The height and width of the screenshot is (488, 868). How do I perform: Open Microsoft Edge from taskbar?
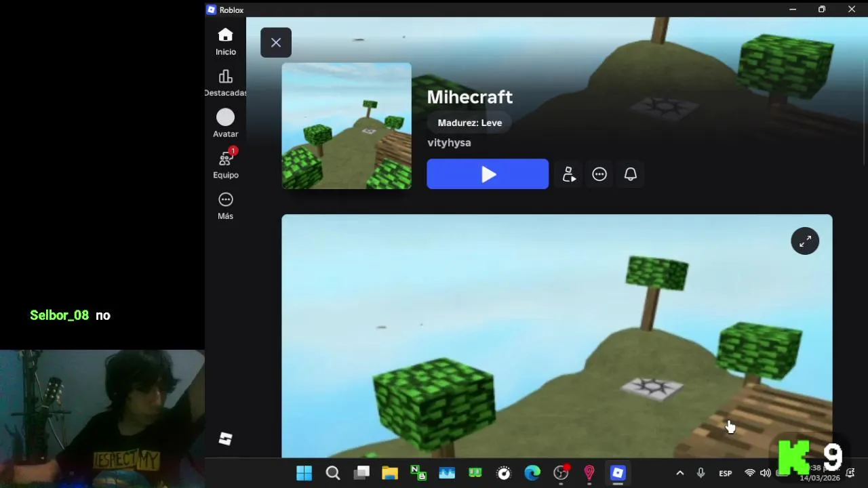tap(532, 473)
